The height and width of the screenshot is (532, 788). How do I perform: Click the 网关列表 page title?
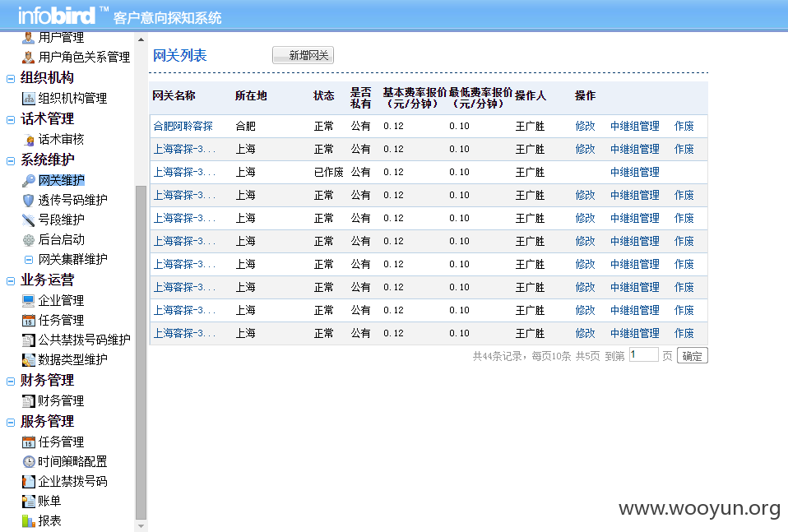180,56
